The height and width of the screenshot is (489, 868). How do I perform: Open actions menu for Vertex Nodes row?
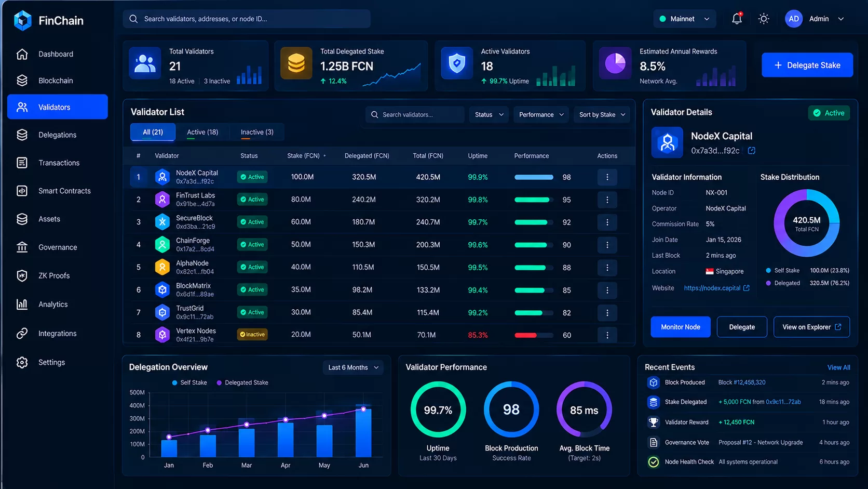[607, 335]
